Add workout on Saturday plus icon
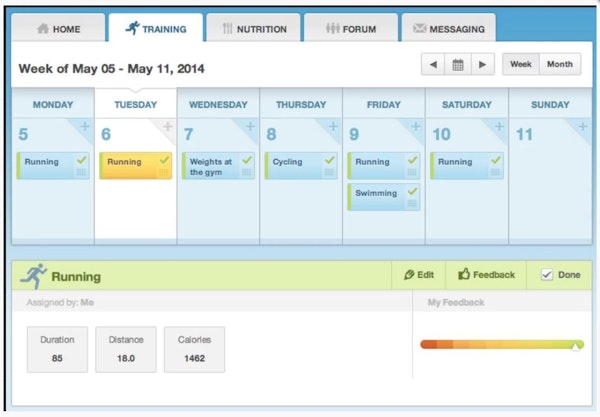Viewport: 600px width, 417px height. (x=499, y=127)
